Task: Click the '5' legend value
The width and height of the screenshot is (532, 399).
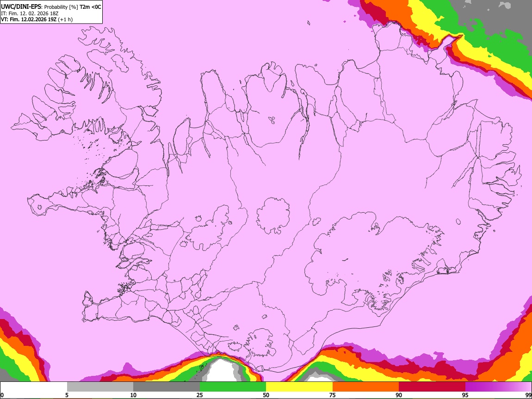Action: [67, 395]
